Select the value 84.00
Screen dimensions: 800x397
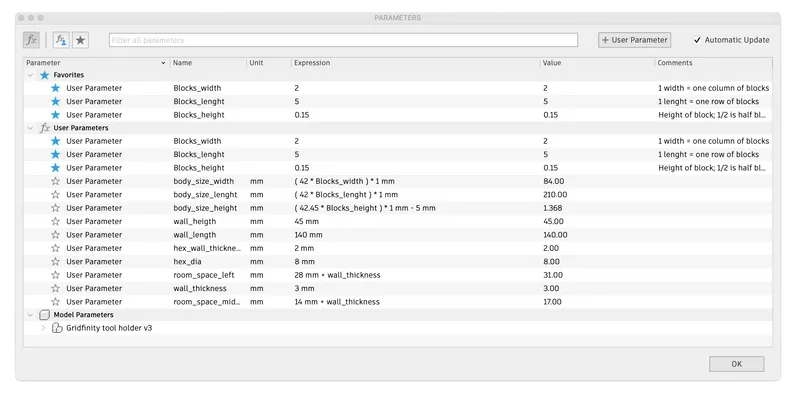pos(554,181)
